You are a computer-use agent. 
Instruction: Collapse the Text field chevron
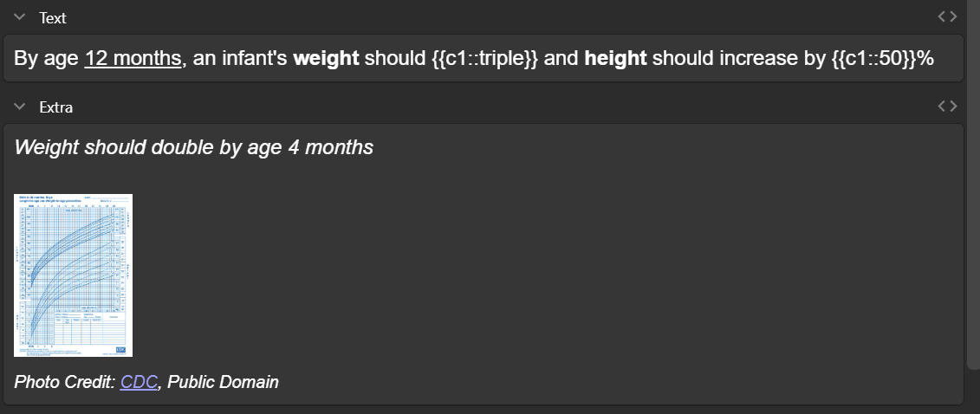pos(20,17)
